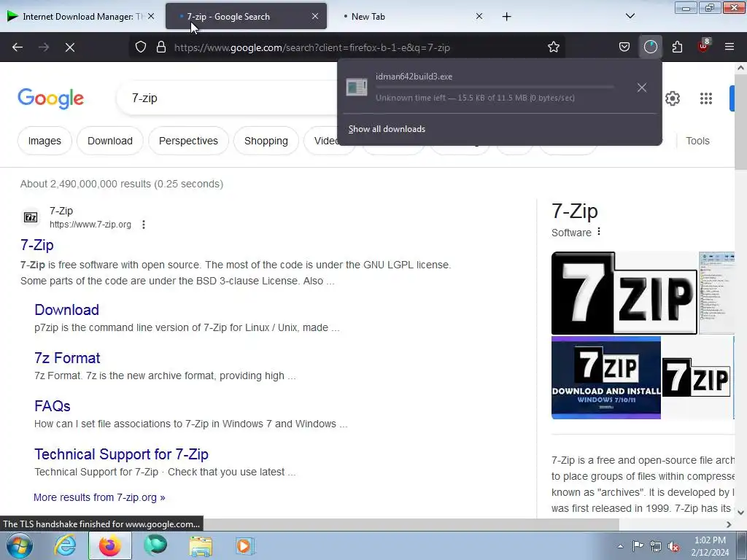Open the Firefox hamburger application menu

pyautogui.click(x=729, y=47)
